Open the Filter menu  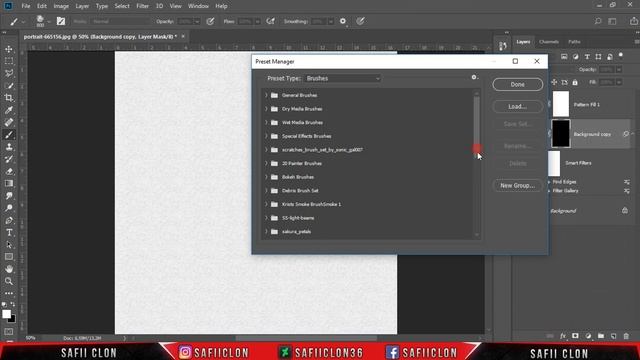pos(142,6)
